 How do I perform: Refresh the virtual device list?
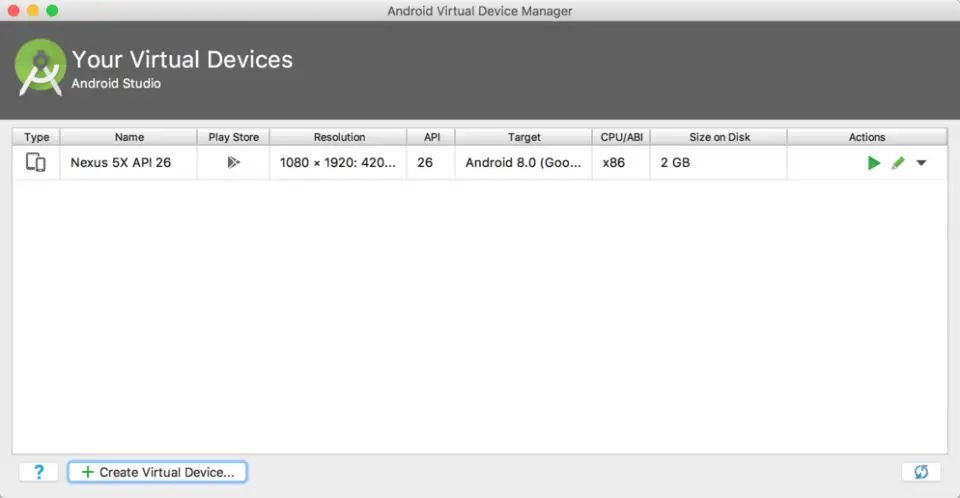920,472
